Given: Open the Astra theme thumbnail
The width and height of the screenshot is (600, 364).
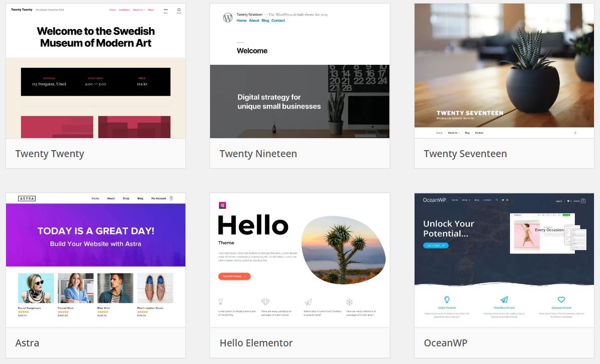Looking at the screenshot, I should point(95,261).
